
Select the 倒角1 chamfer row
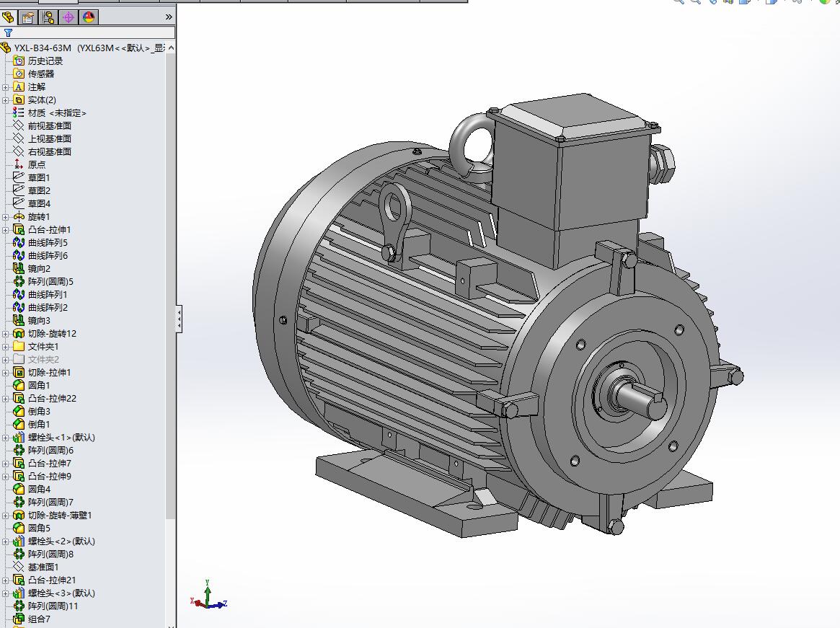click(32, 425)
